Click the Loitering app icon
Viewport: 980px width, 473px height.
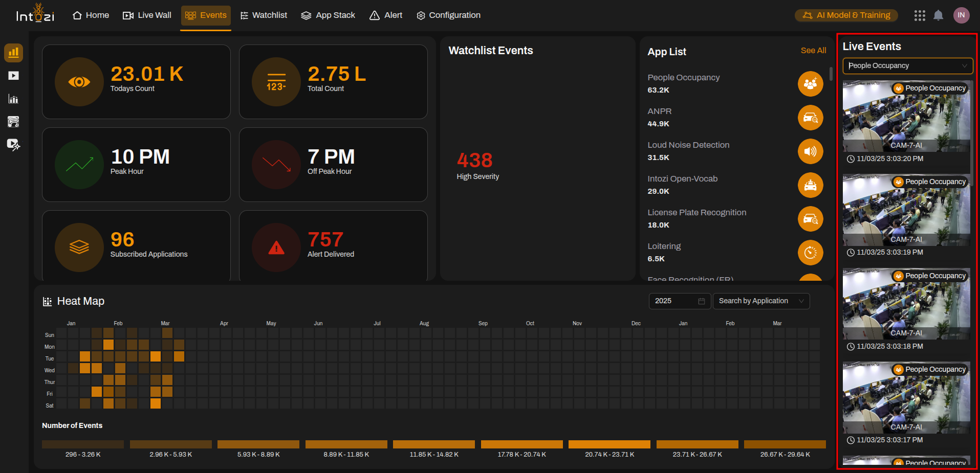point(810,253)
